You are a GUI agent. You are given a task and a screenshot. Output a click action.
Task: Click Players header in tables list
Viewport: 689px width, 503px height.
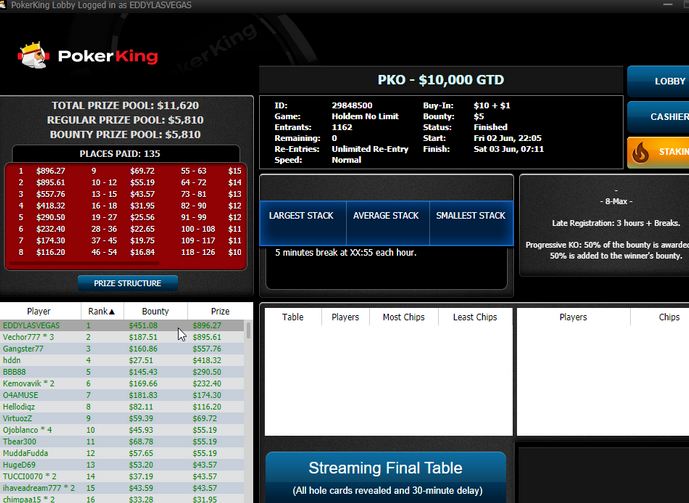coord(345,317)
